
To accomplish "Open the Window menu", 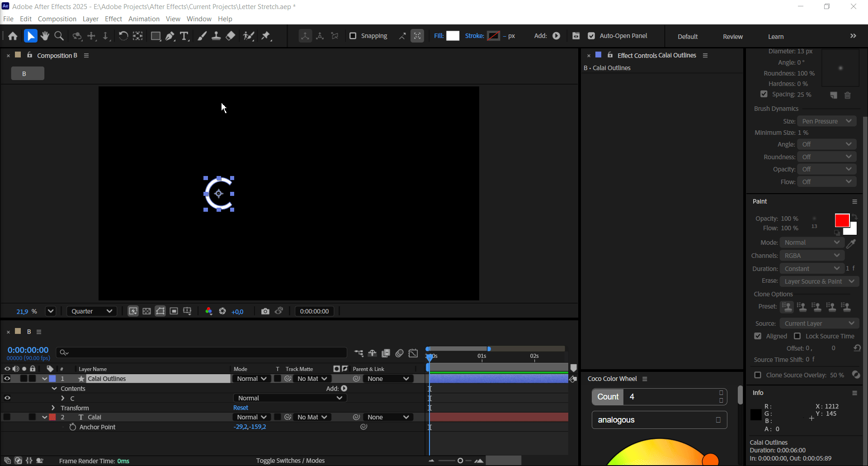I will 199,19.
